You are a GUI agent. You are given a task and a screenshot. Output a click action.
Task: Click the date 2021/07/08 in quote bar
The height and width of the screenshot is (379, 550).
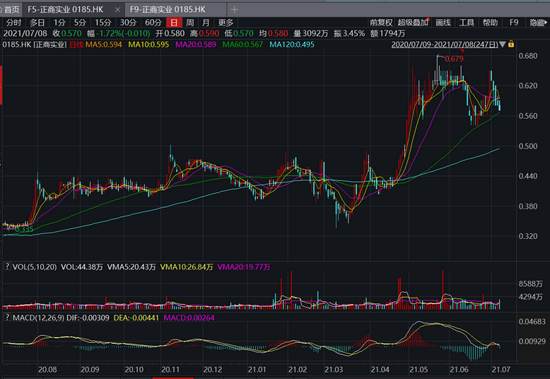click(25, 34)
